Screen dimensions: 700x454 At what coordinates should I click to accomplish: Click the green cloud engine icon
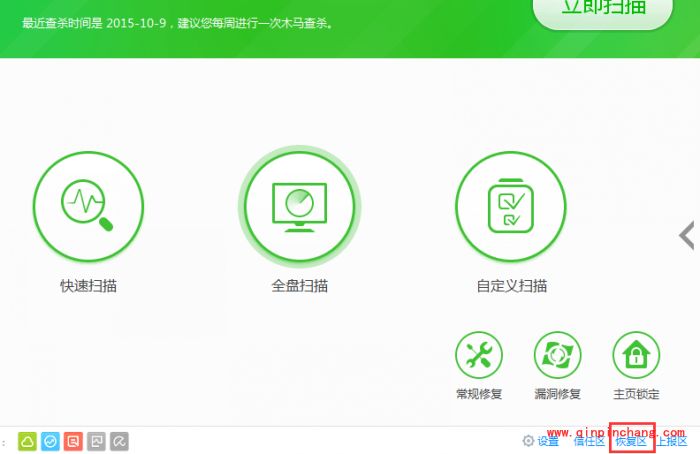coord(27,442)
